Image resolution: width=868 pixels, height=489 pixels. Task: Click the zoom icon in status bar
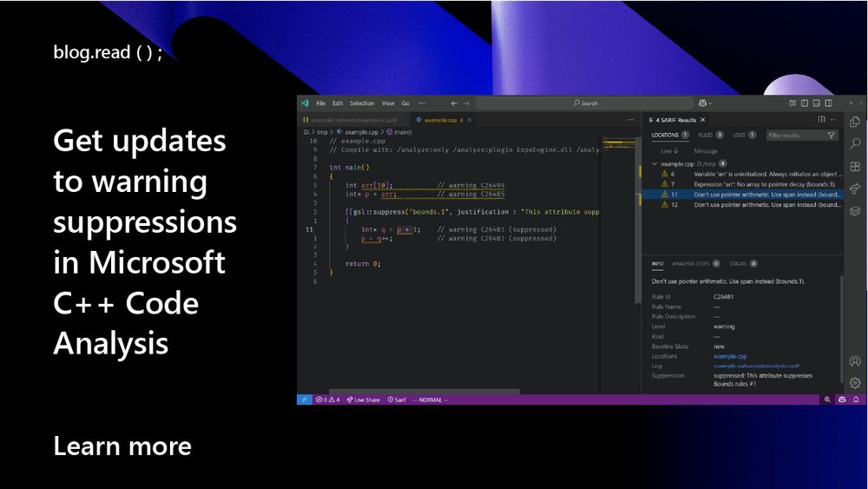[827, 400]
